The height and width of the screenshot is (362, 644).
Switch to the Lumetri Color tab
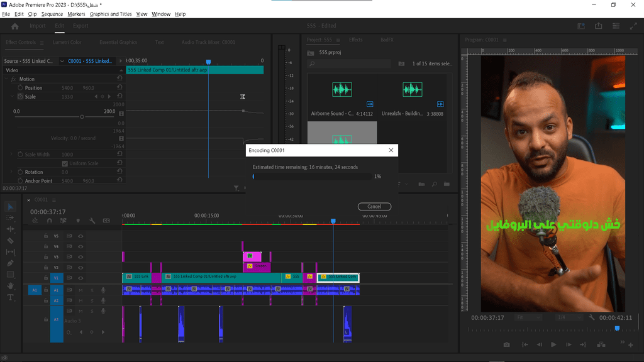pyautogui.click(x=67, y=42)
